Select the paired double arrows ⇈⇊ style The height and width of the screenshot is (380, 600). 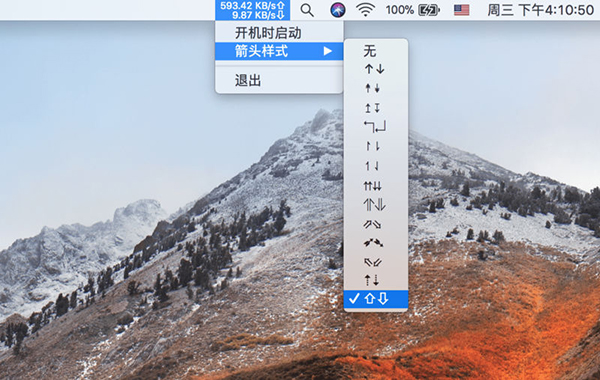tap(376, 186)
